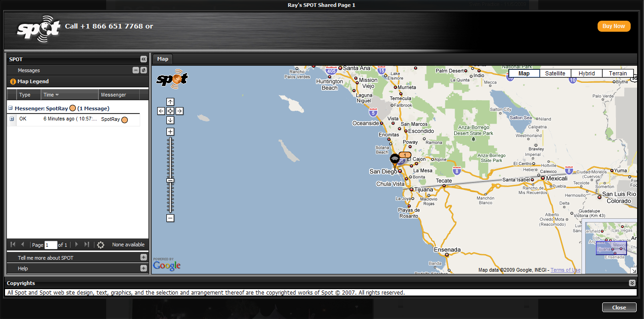Image resolution: width=644 pixels, height=319 pixels.
Task: Expand the OK message row
Action: (x=11, y=119)
